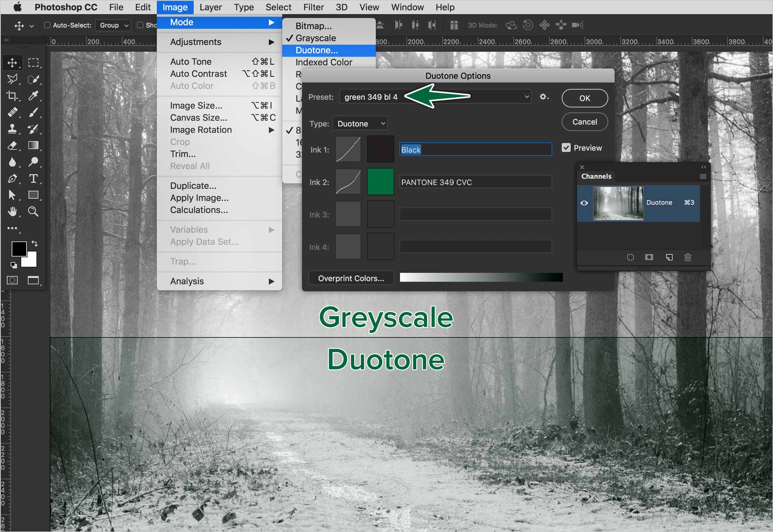Expand the Analysis submenu

point(220,281)
